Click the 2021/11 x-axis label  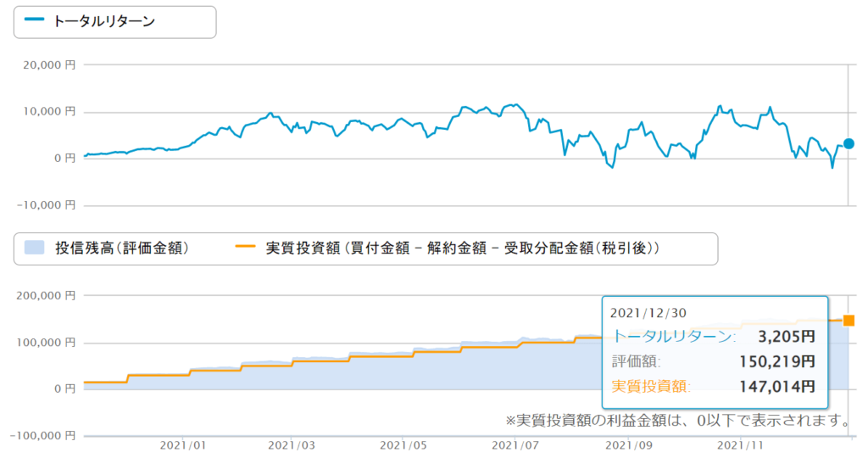point(741,445)
